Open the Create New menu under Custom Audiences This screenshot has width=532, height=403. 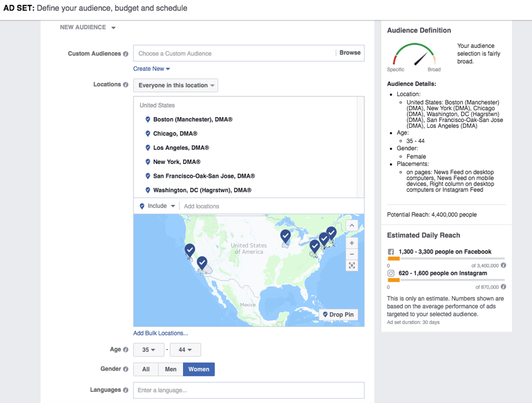pyautogui.click(x=152, y=68)
